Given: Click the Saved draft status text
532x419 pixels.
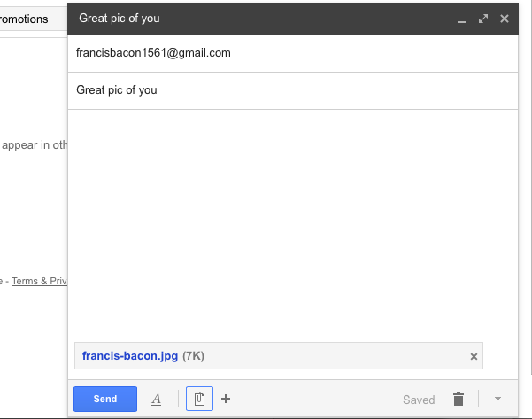Looking at the screenshot, I should tap(419, 400).
